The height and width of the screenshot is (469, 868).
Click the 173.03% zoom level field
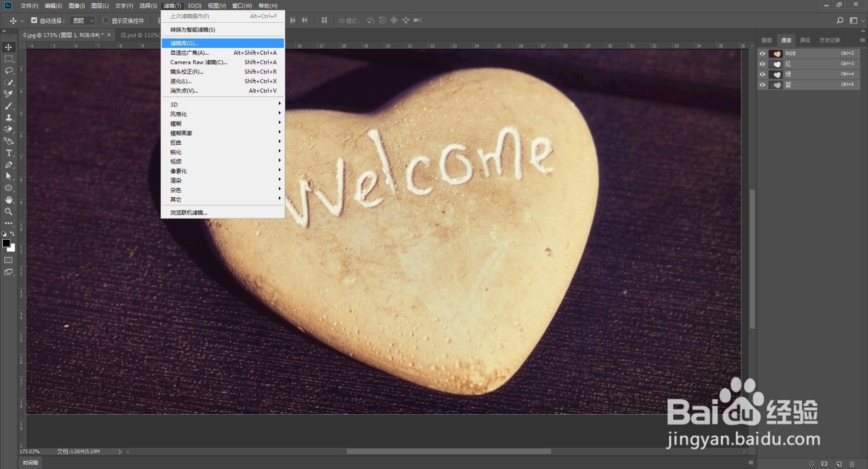coord(30,451)
